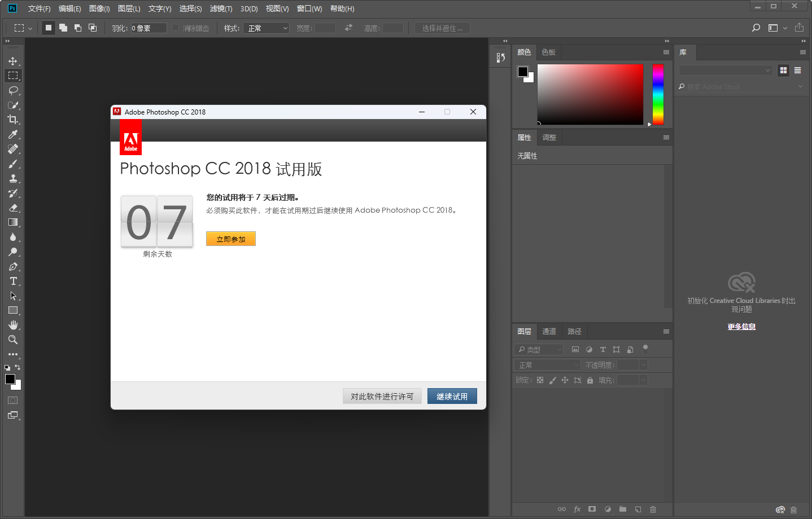This screenshot has height=519, width=812.
Task: Switch to the 通道 tab
Action: [x=549, y=331]
